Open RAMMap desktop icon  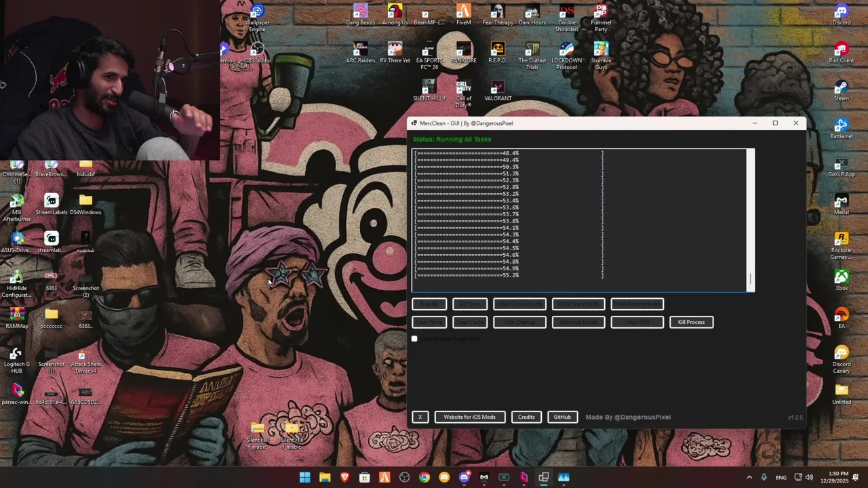click(16, 319)
